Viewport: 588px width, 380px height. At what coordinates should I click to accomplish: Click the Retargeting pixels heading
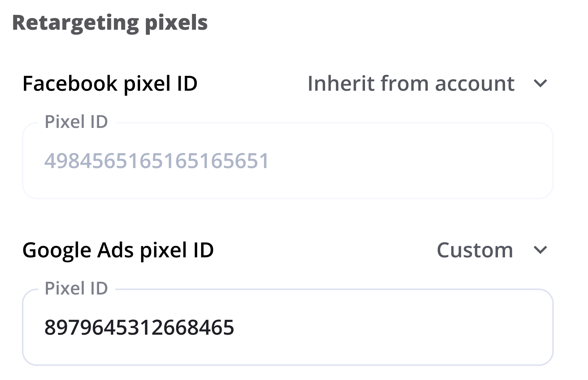point(110,23)
